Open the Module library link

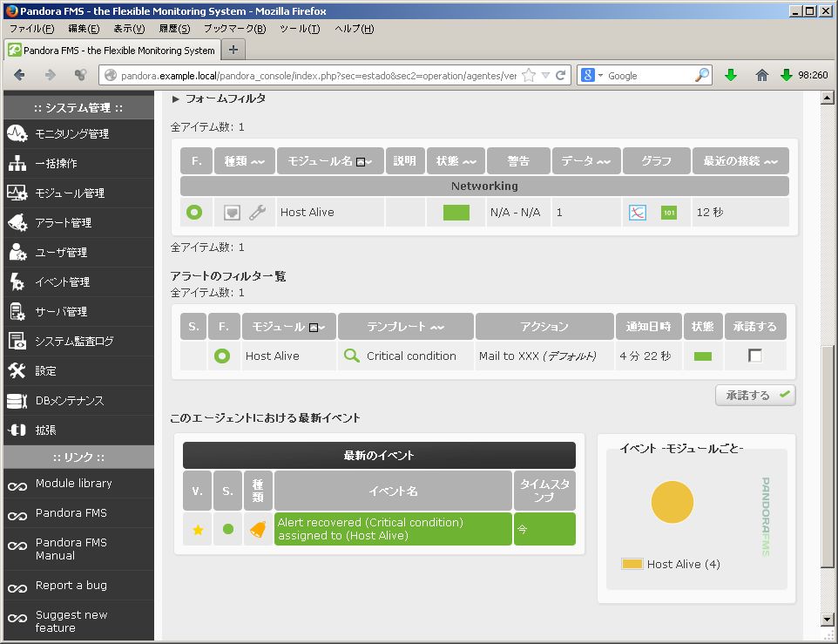[74, 484]
